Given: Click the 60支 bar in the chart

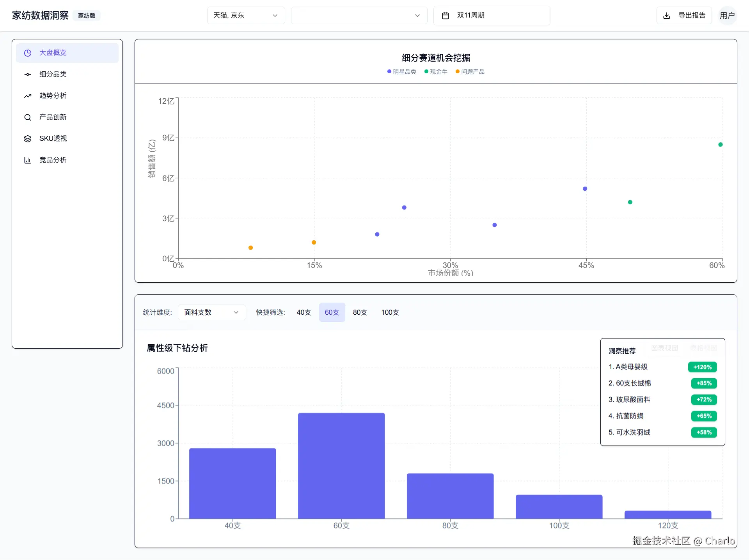Looking at the screenshot, I should pos(341,466).
